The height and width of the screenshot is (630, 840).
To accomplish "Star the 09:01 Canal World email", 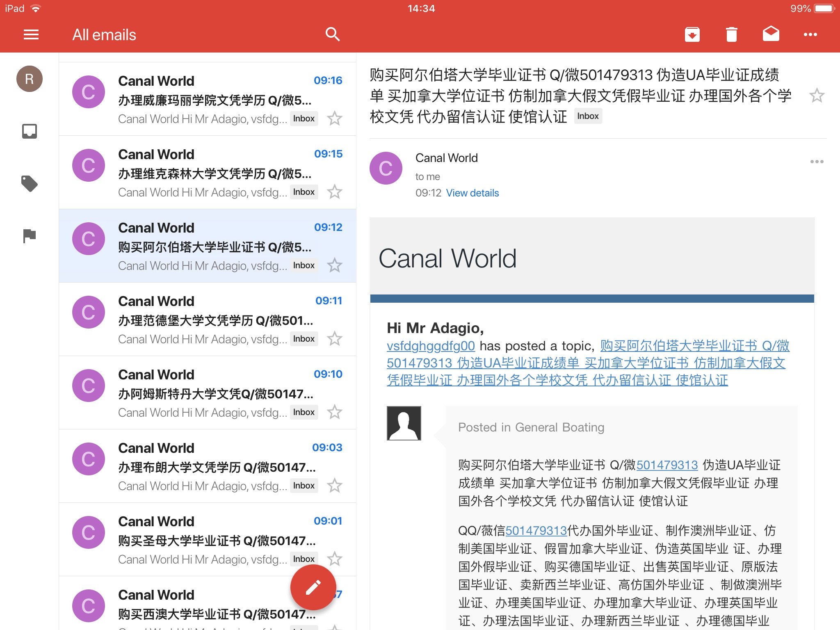I will tap(335, 559).
